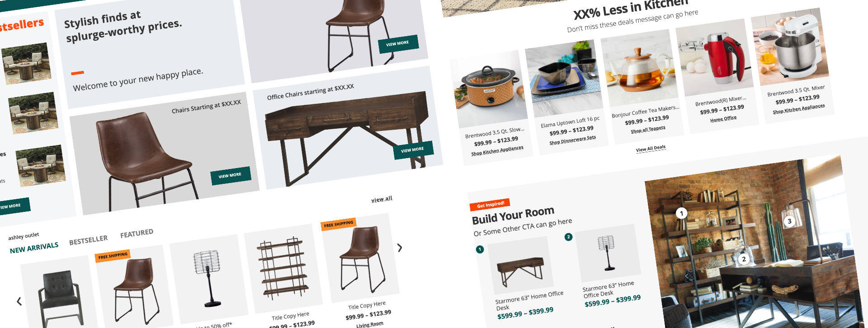This screenshot has height=328, width=868.
Task: Click VIEW MORE on Chairs Starting banner
Action: coord(230,175)
